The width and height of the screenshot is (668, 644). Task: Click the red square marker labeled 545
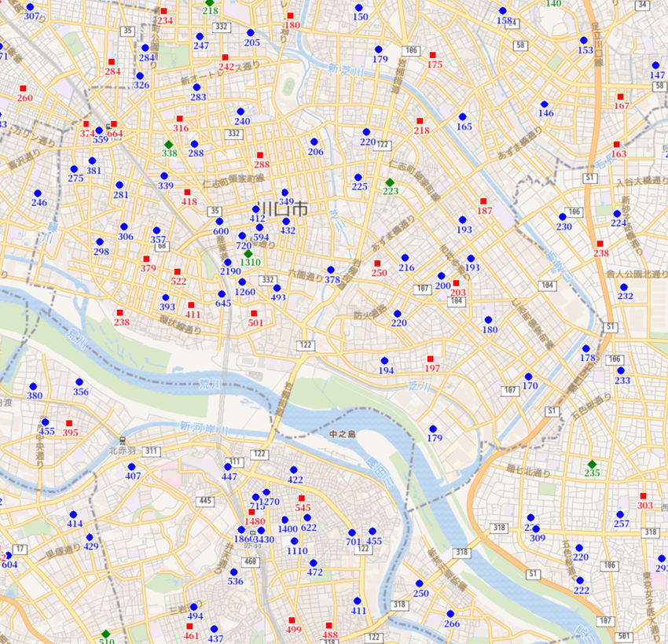(x=302, y=499)
